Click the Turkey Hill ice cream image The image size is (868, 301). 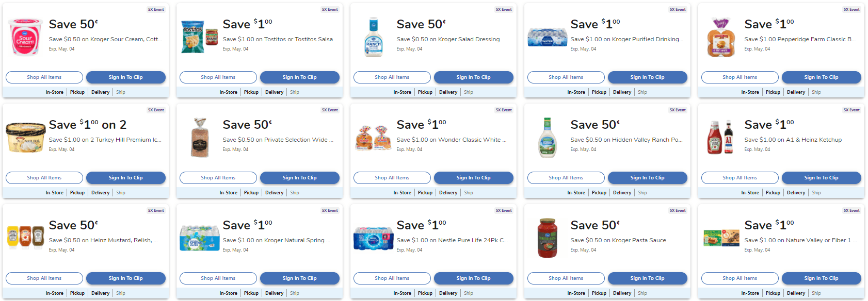(x=25, y=137)
